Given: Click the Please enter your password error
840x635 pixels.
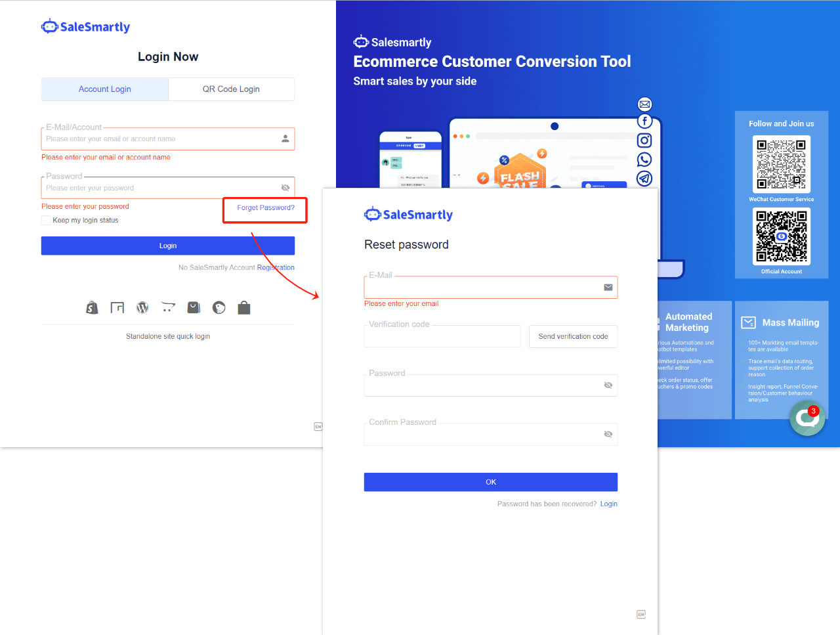Looking at the screenshot, I should 85,206.
